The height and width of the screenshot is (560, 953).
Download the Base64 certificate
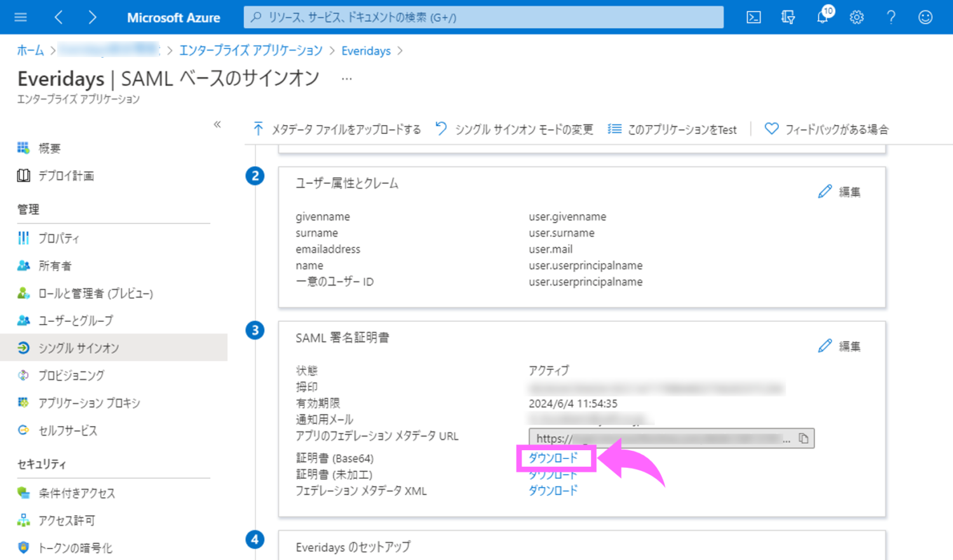(x=553, y=458)
